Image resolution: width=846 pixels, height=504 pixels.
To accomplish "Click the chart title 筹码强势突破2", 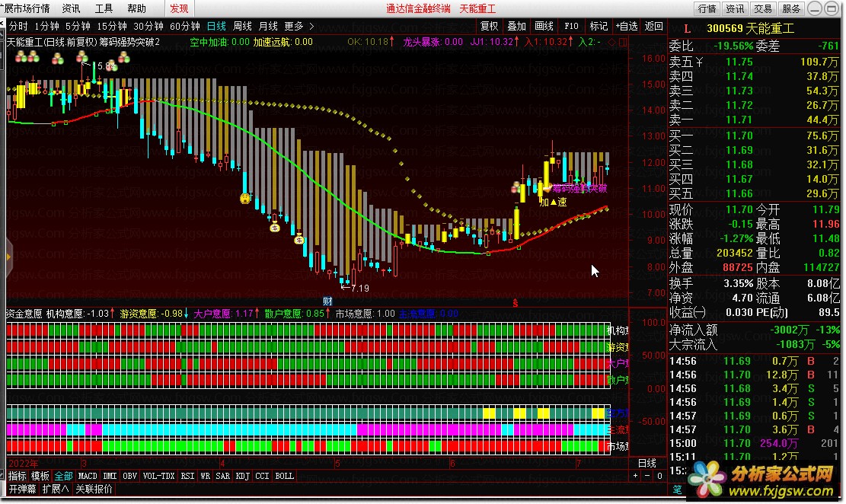I will pyautogui.click(x=129, y=42).
